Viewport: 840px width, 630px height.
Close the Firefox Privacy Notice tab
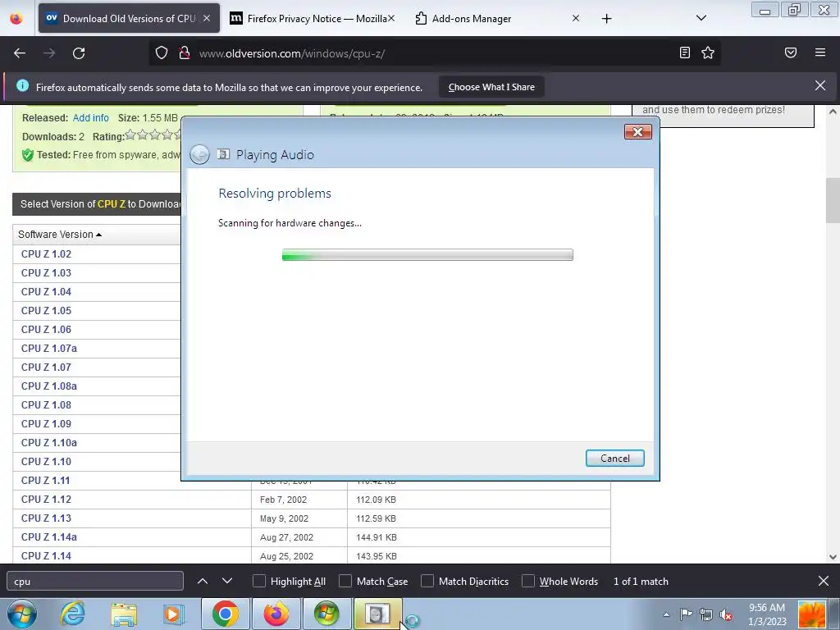point(391,18)
